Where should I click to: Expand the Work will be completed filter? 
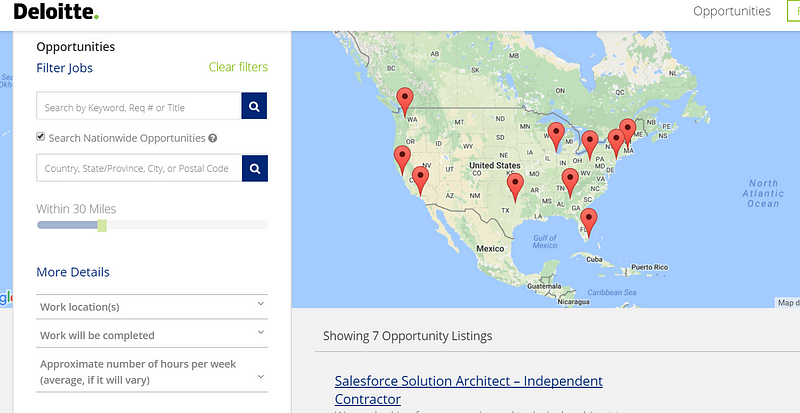[x=152, y=335]
